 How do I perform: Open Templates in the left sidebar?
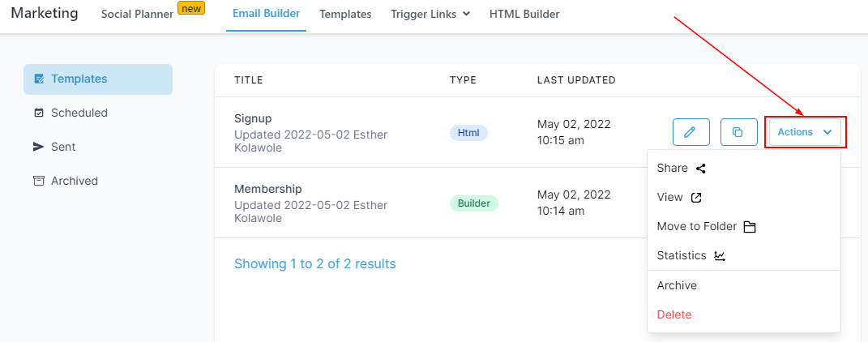(79, 79)
